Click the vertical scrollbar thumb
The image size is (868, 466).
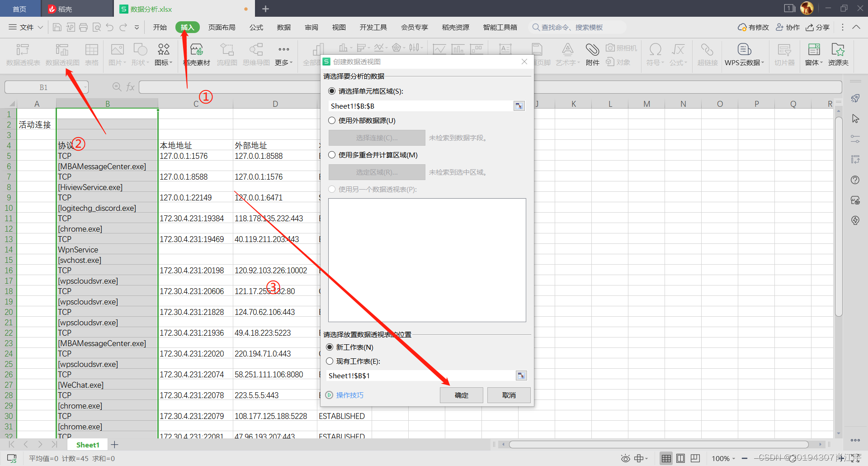tap(838, 216)
